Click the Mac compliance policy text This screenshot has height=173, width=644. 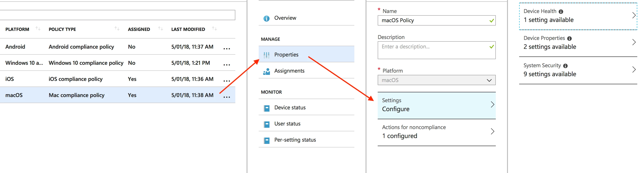77,95
